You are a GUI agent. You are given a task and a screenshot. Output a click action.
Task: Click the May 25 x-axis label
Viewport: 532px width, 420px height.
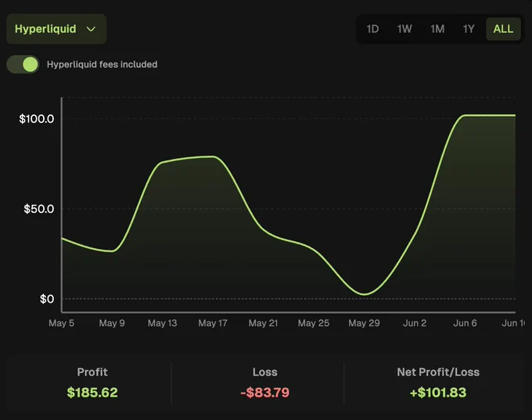pyautogui.click(x=314, y=323)
